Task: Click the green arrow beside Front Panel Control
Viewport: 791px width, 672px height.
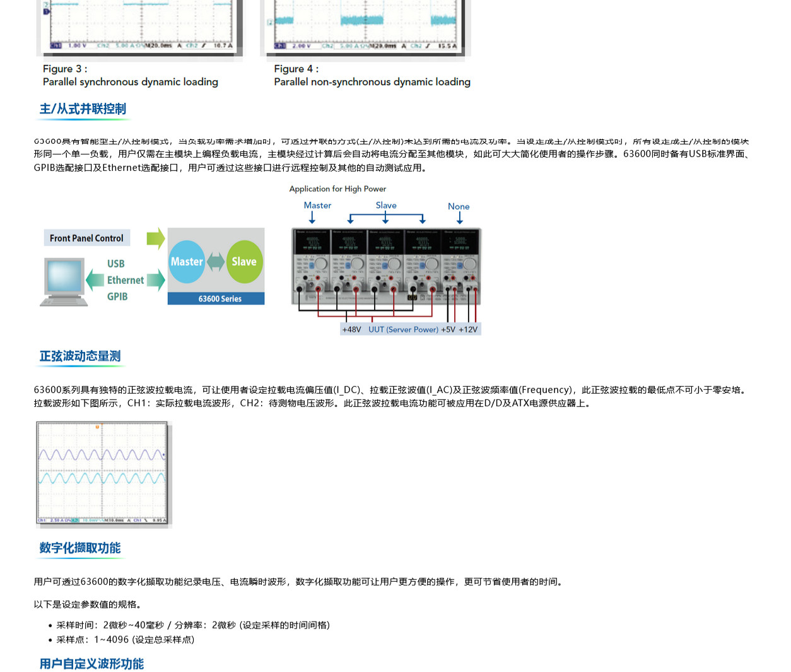Action: coord(155,239)
